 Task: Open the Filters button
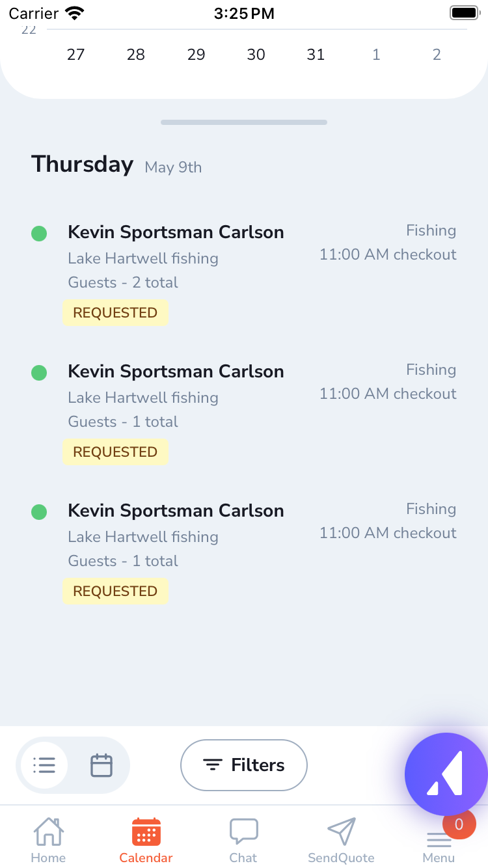pos(244,765)
